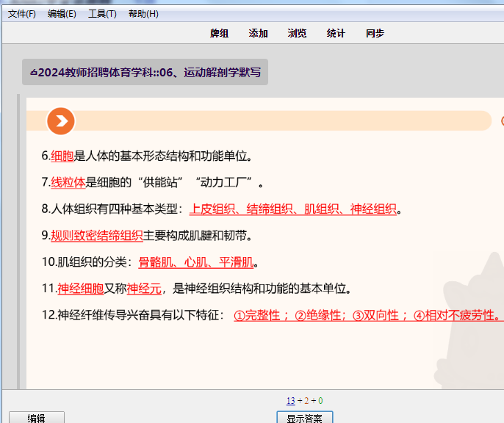Open the 统计 statistics
Viewport: 504px width, 423px height.
click(x=336, y=33)
